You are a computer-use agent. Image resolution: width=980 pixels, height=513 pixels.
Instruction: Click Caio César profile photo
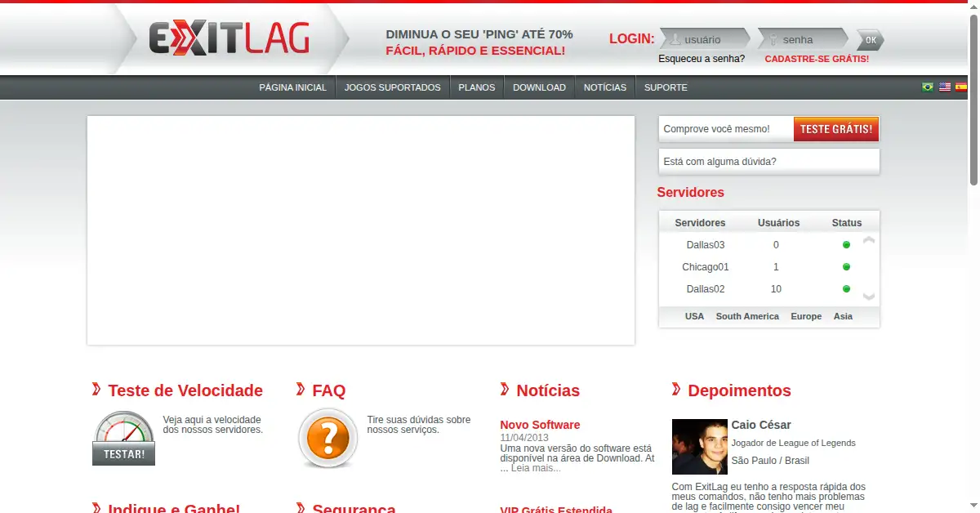coord(699,447)
